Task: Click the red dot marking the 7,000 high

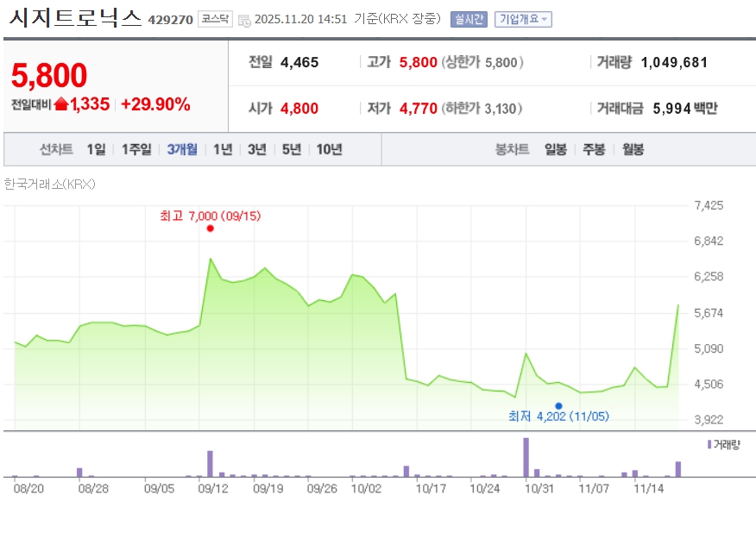Action: coord(211,229)
